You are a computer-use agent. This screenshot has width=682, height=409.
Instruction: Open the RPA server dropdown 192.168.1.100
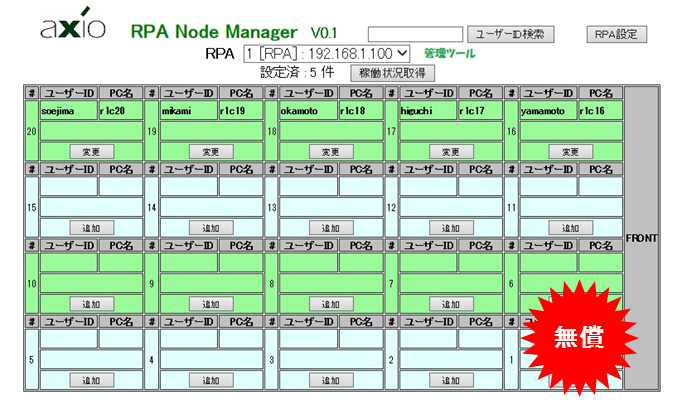(x=327, y=54)
